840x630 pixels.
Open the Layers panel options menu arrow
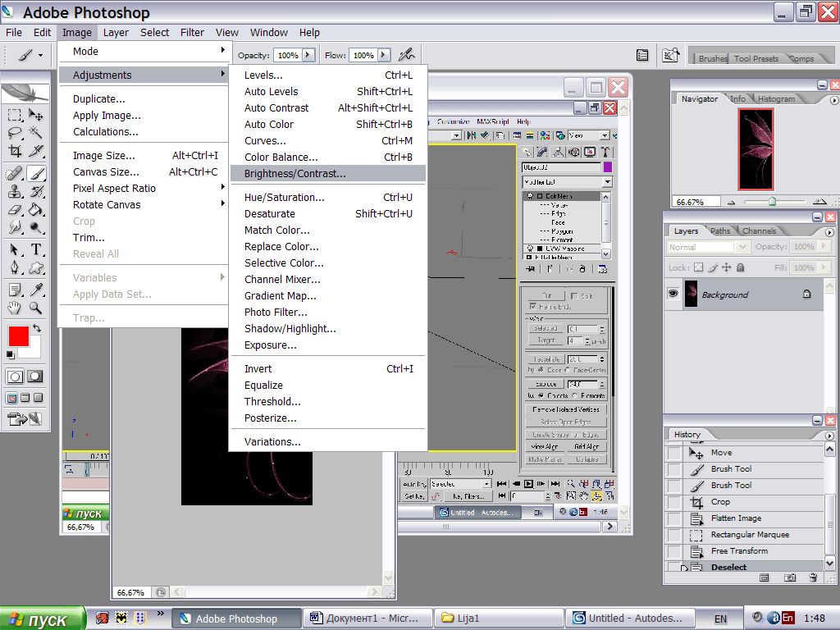(829, 232)
